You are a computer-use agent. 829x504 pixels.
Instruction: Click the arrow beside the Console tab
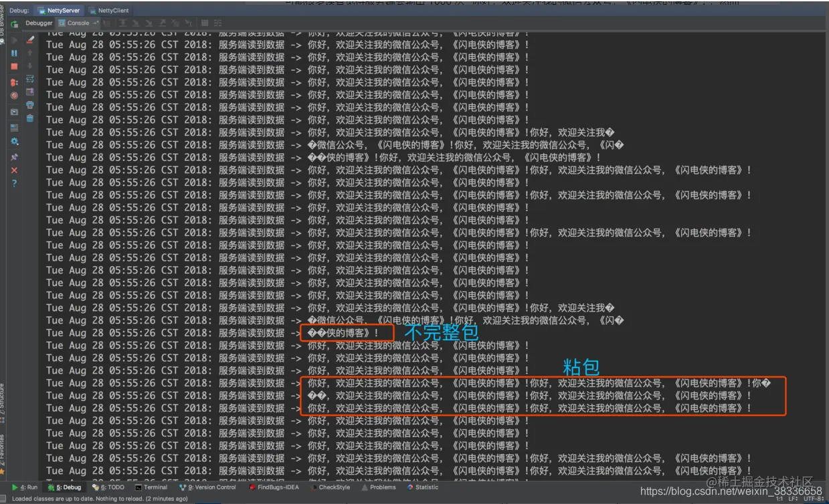coord(96,23)
